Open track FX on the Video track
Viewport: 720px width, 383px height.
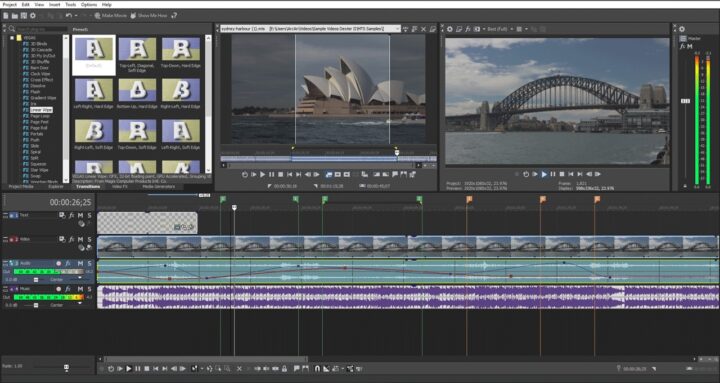[72, 240]
